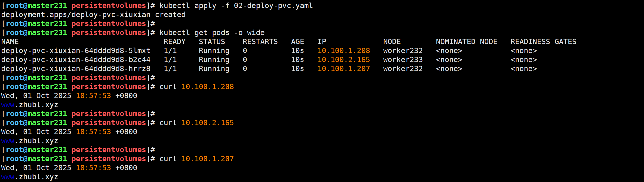The width and height of the screenshot is (644, 182).
Task: Click the 10s age of the hrrz8 pod
Action: pyautogui.click(x=297, y=69)
